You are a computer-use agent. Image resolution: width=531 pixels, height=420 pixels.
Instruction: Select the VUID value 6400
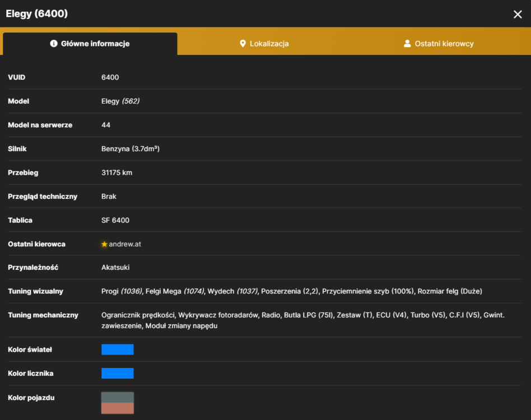point(110,77)
